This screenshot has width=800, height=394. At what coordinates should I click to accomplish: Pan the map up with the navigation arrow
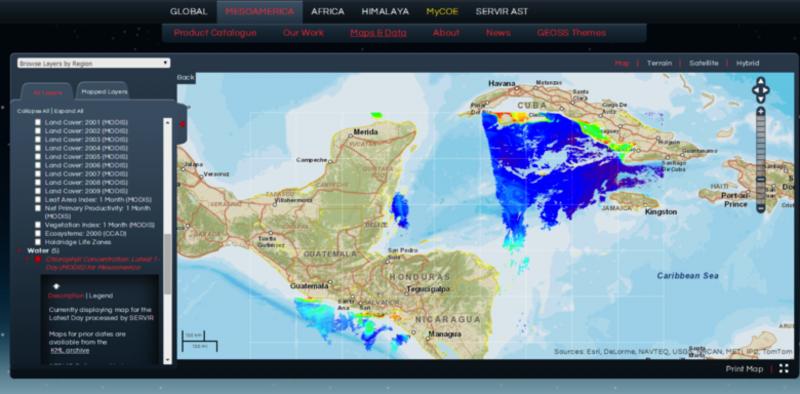pyautogui.click(x=761, y=82)
